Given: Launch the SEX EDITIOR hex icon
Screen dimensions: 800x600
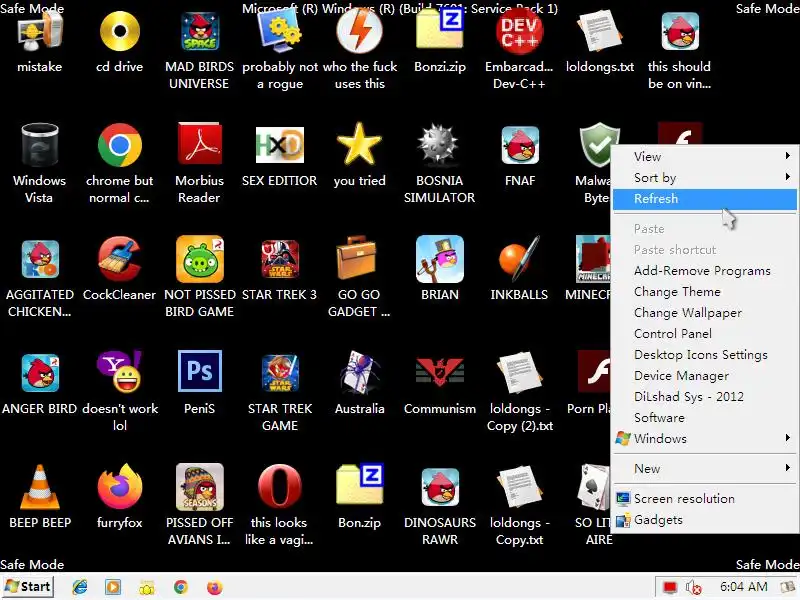Looking at the screenshot, I should tap(280, 145).
